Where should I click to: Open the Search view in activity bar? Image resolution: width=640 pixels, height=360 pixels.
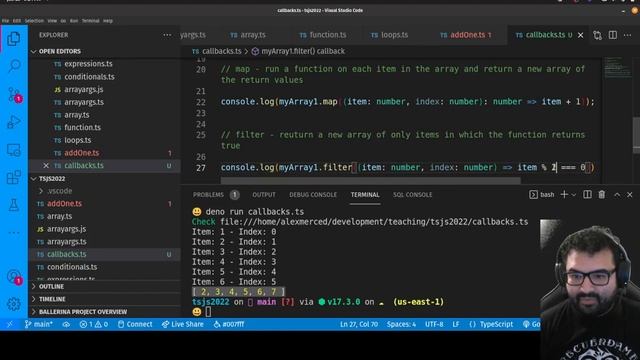(x=14, y=65)
